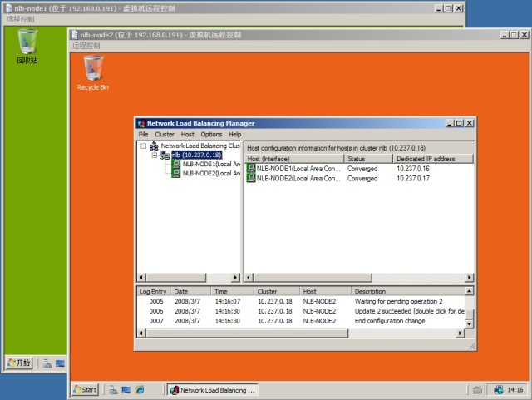This screenshot has width=532, height=400.
Task: Open the Options menu
Action: click(x=211, y=134)
